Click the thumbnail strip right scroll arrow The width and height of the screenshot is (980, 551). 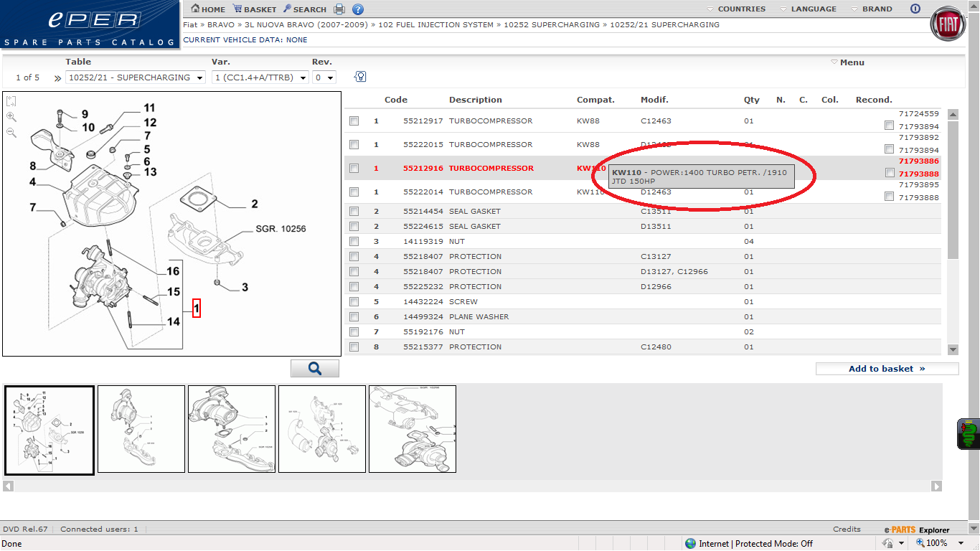tap(936, 486)
